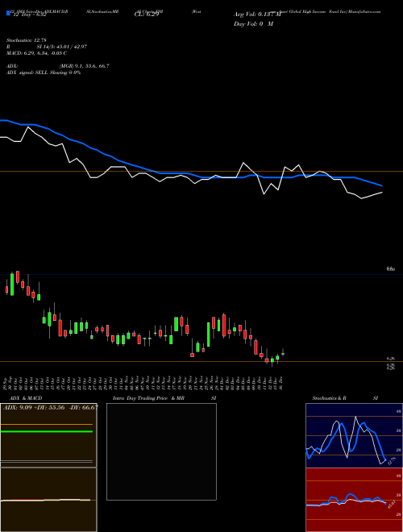Click the CL: 6.29 closing value
This screenshot has width=403, height=532.
coord(147,15)
